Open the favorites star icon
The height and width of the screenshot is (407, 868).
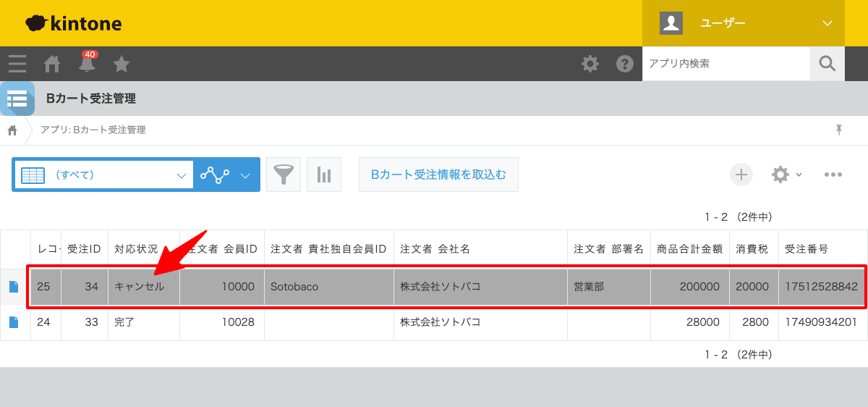pos(122,64)
